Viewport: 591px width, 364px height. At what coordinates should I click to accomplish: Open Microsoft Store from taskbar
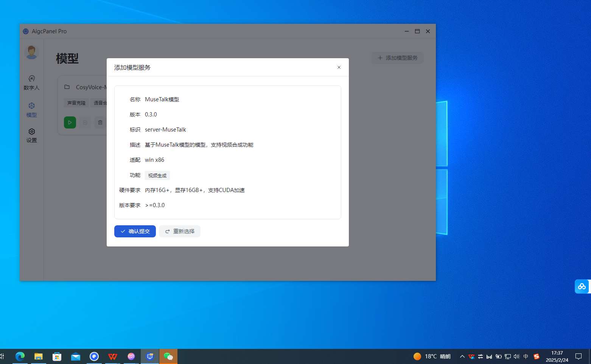(x=57, y=356)
